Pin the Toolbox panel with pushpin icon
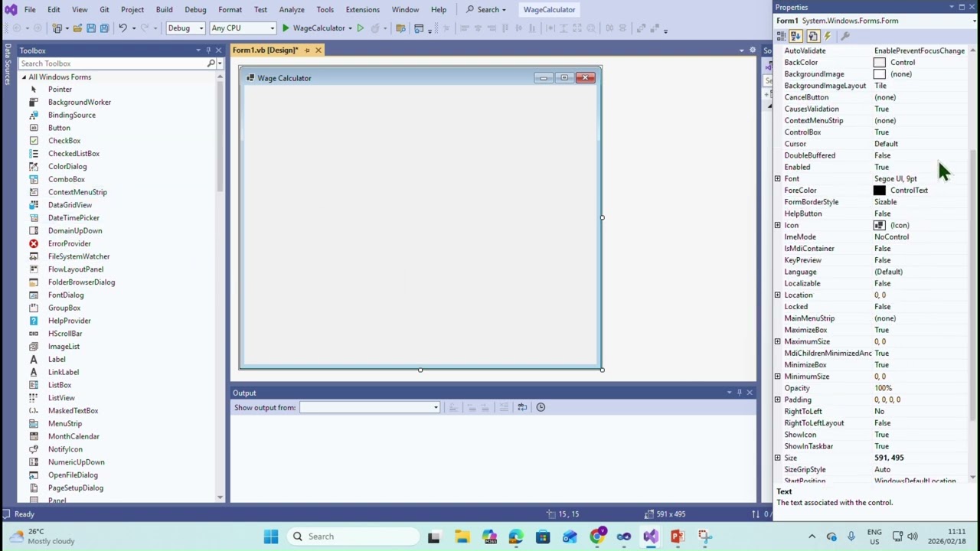Screen dimensions: 980x551 (x=208, y=51)
